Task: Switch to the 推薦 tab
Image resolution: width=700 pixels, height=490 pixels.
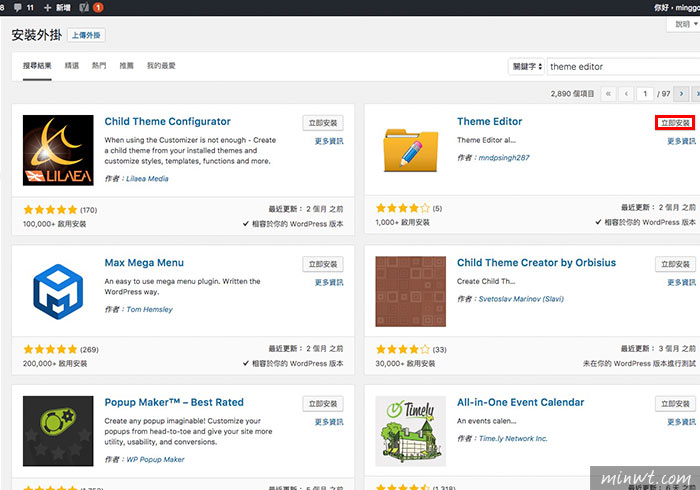Action: point(126,66)
